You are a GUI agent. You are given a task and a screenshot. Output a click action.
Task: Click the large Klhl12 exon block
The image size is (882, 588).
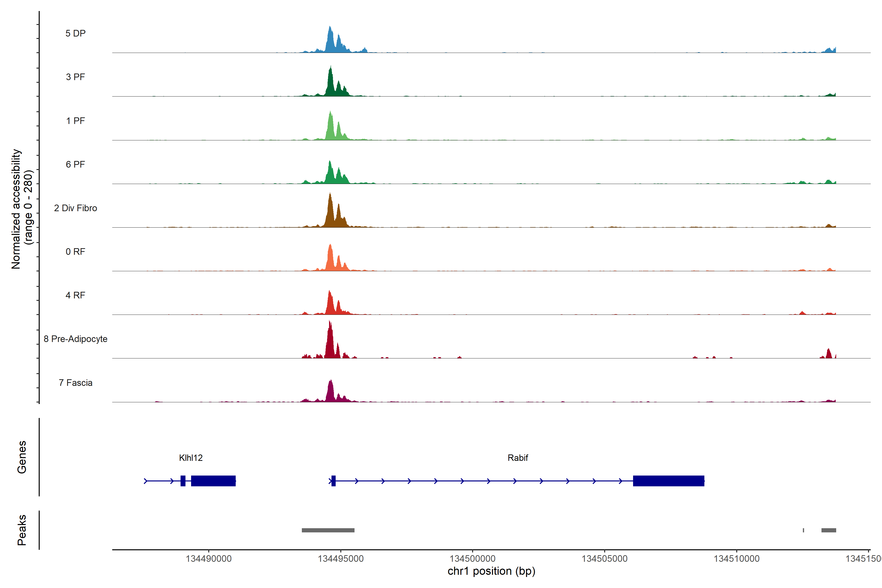(213, 481)
